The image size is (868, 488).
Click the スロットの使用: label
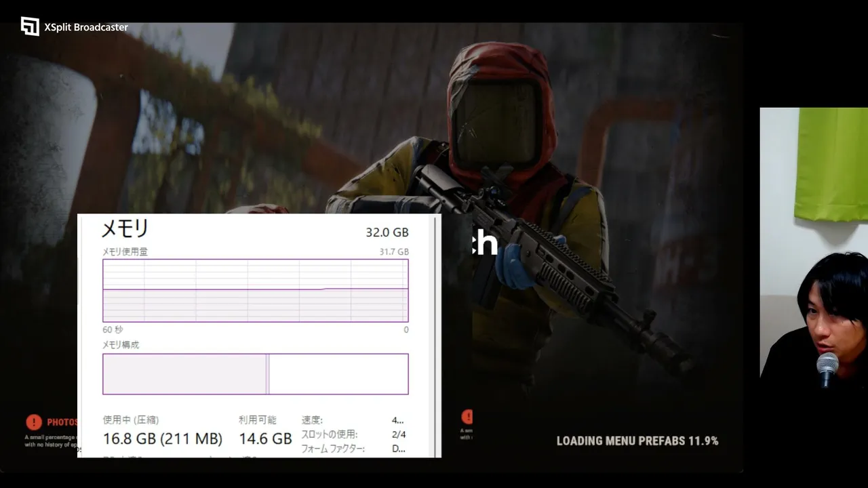coord(329,434)
